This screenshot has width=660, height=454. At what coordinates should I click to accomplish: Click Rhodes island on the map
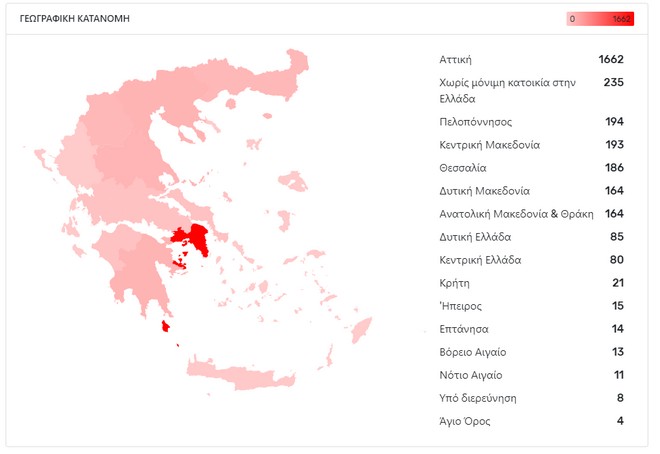[361, 329]
